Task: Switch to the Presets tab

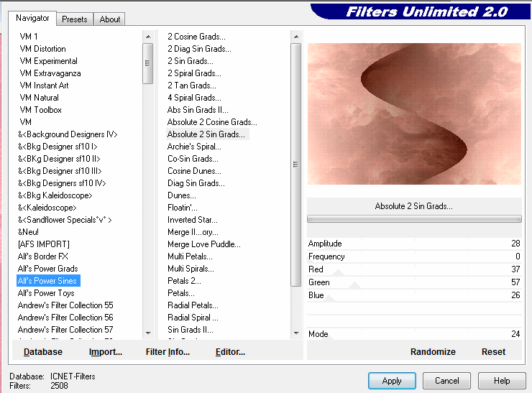Action: 75,19
